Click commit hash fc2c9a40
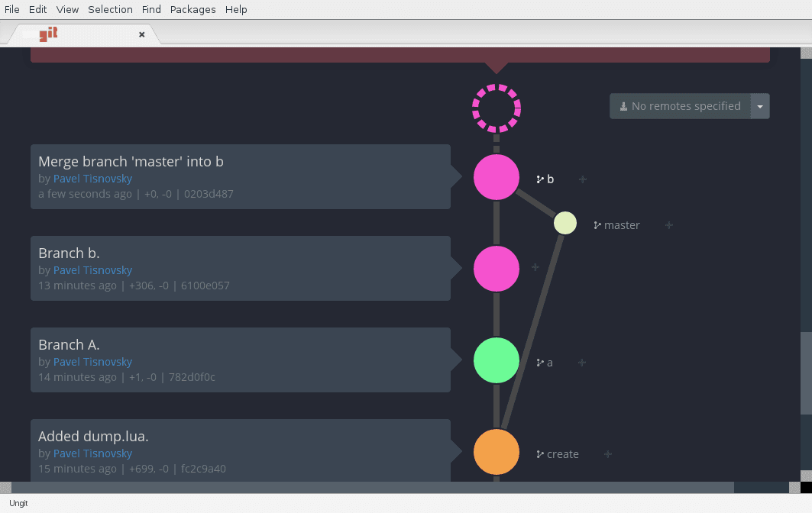 (x=203, y=469)
